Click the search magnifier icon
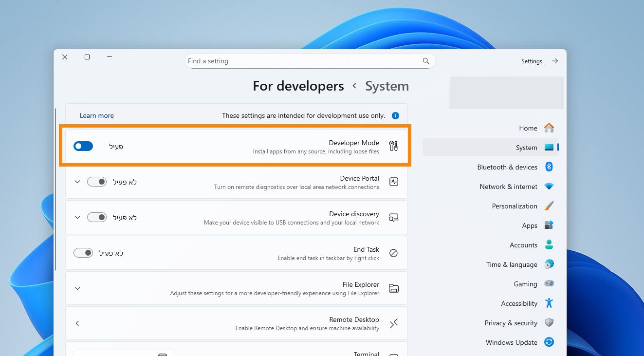The height and width of the screenshot is (356, 644). tap(426, 61)
